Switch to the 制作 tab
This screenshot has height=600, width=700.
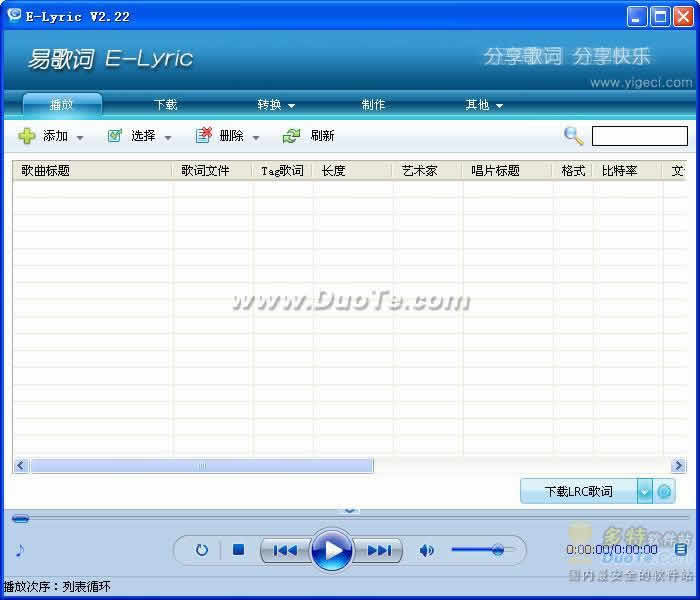(x=373, y=105)
